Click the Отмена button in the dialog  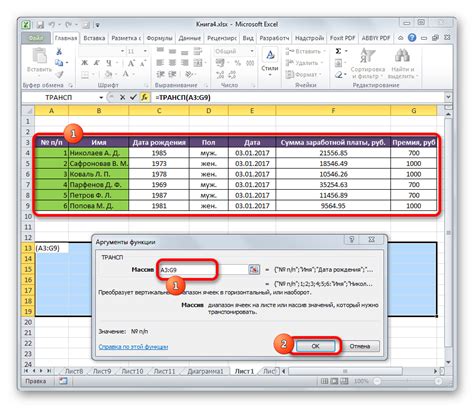[360, 346]
